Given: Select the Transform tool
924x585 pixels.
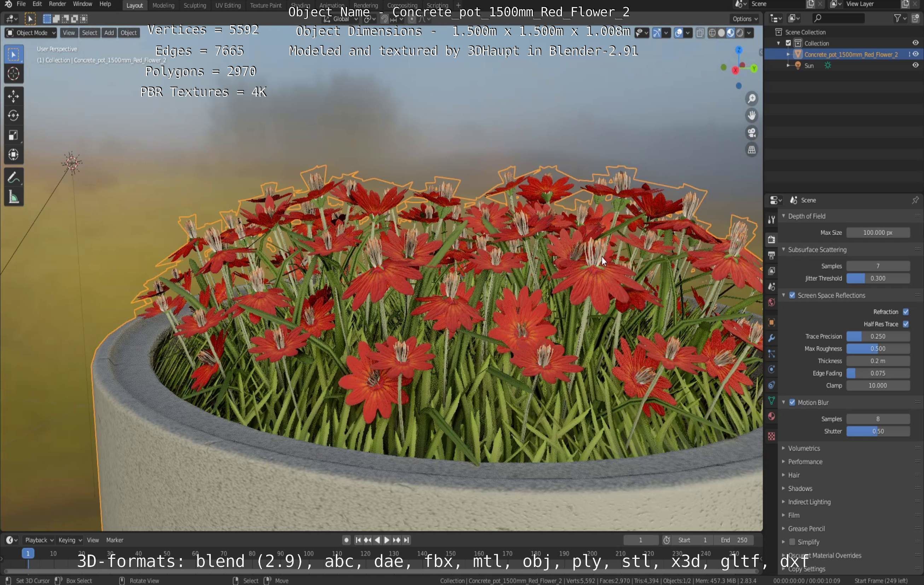Looking at the screenshot, I should pos(13,155).
